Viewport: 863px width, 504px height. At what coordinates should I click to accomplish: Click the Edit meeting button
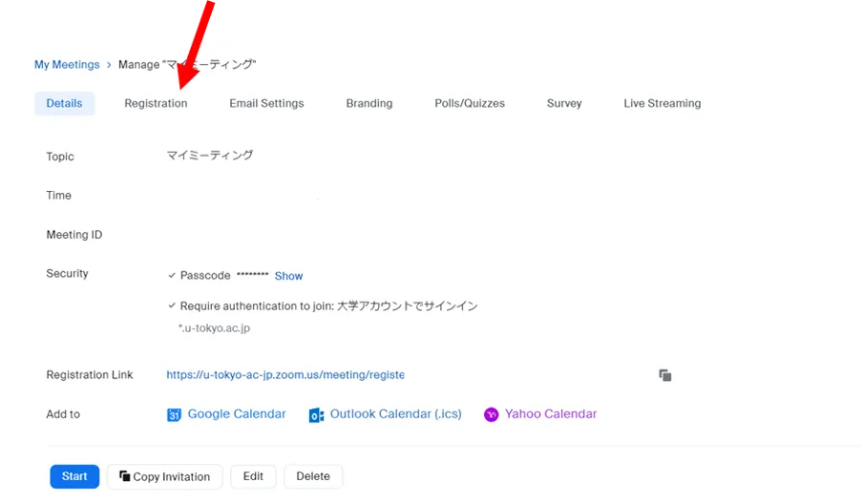pos(253,476)
